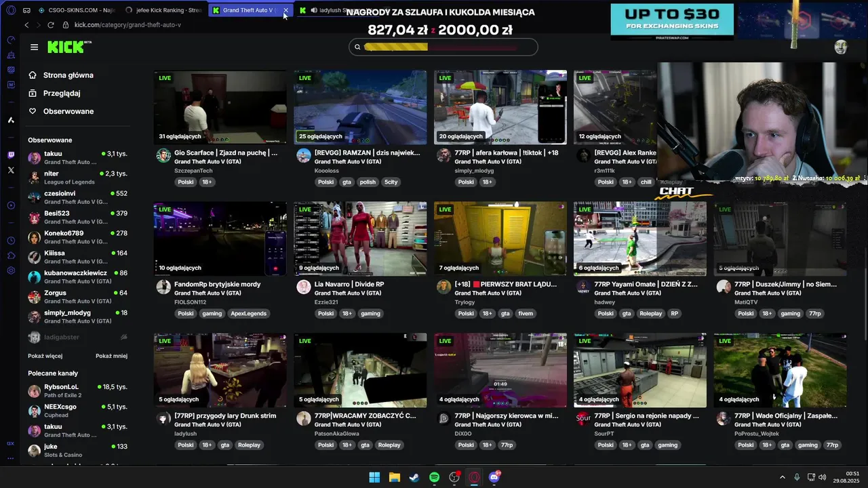Open Spotify from taskbar
868x488 pixels.
click(x=434, y=477)
